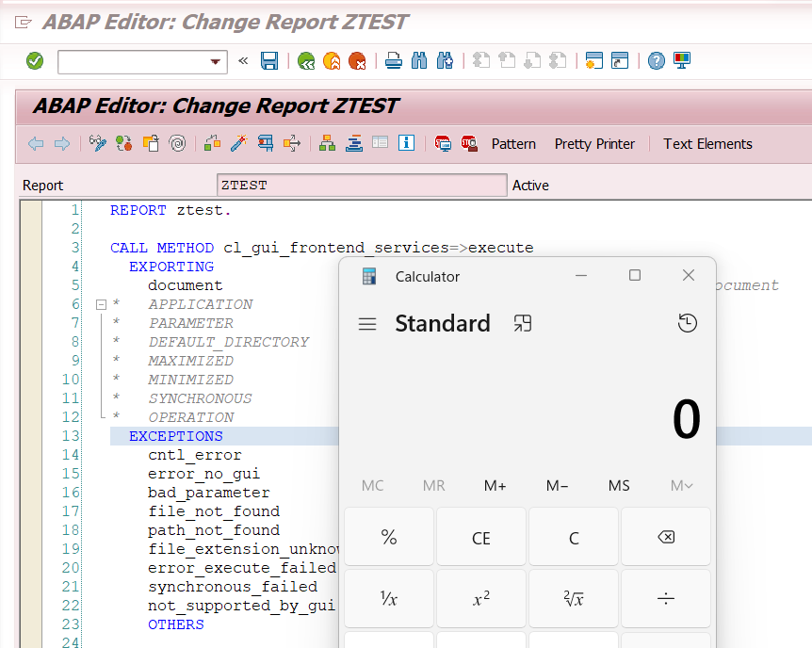Click the red Cancel icon
Image resolution: width=812 pixels, height=648 pixels.
pos(357,61)
